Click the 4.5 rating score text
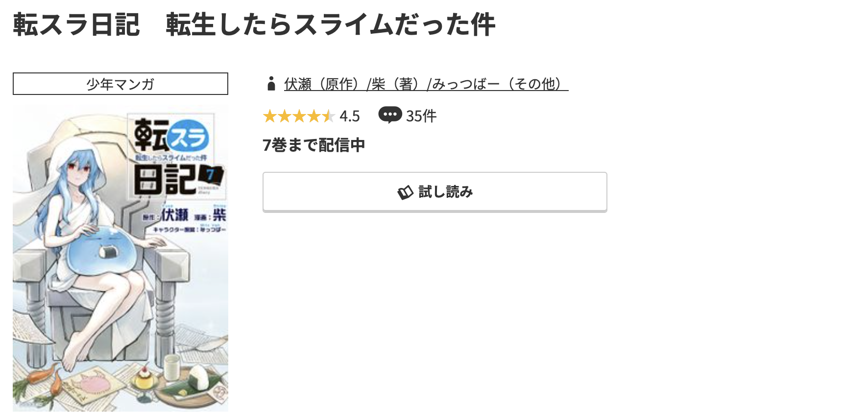Viewport: 868px width, 418px height. 350,116
